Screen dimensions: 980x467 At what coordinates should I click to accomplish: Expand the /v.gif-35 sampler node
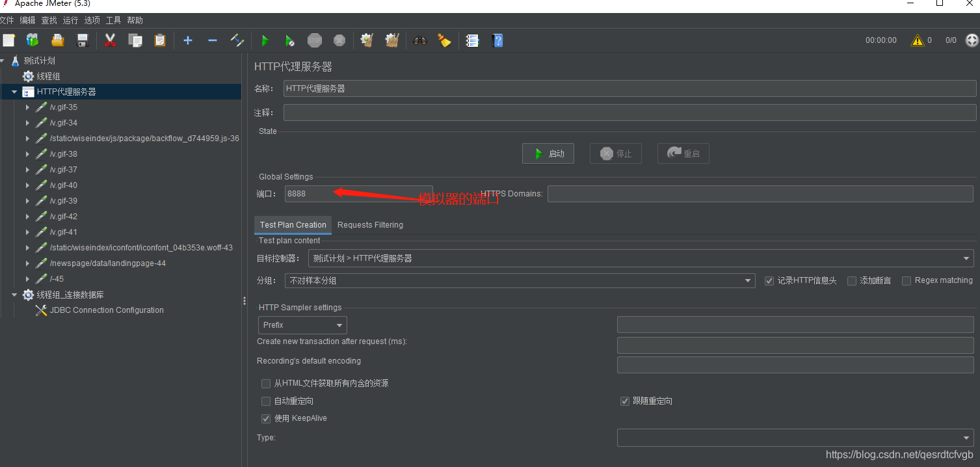point(27,107)
